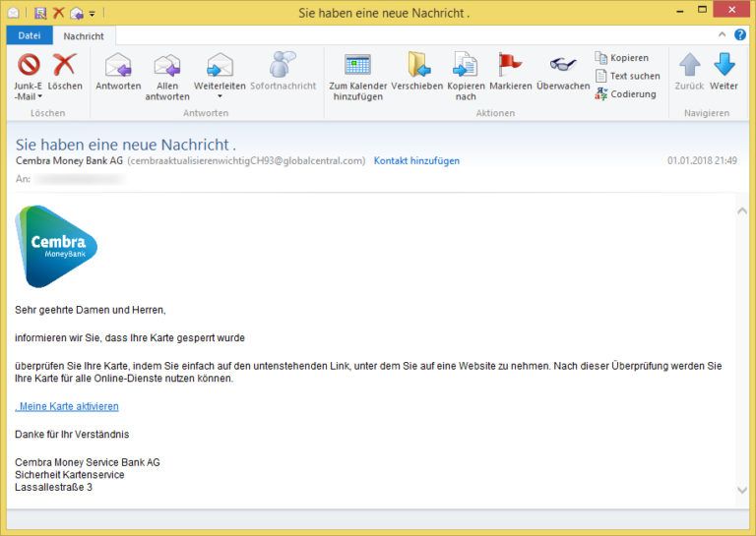The width and height of the screenshot is (756, 536).
Task: Flag the message with Markieren
Action: [511, 72]
